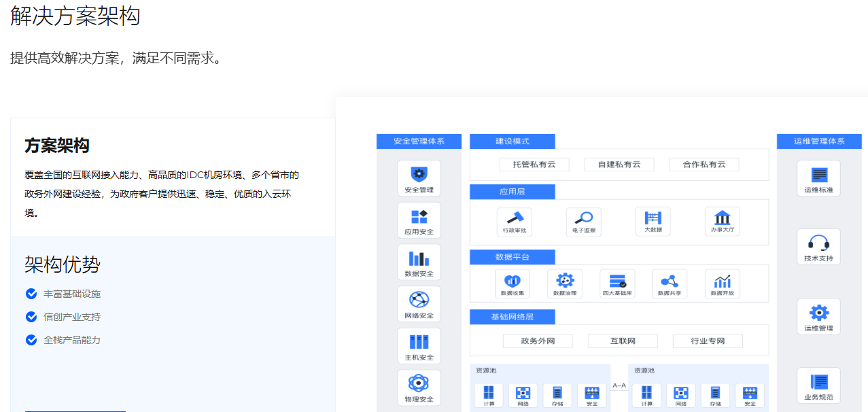This screenshot has width=868, height=412.
Task: Click the 丰富基础设施 checkmark
Action: point(31,294)
